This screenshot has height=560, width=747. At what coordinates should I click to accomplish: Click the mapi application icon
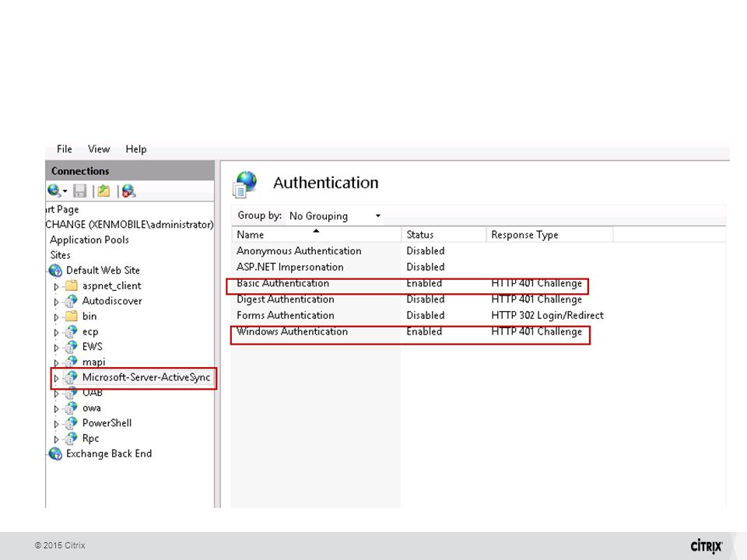coord(71,362)
